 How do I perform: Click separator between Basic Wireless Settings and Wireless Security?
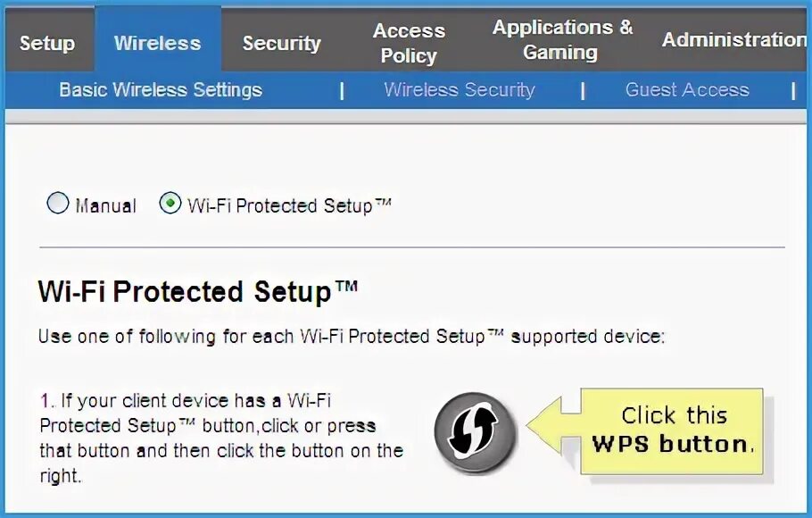tap(342, 90)
